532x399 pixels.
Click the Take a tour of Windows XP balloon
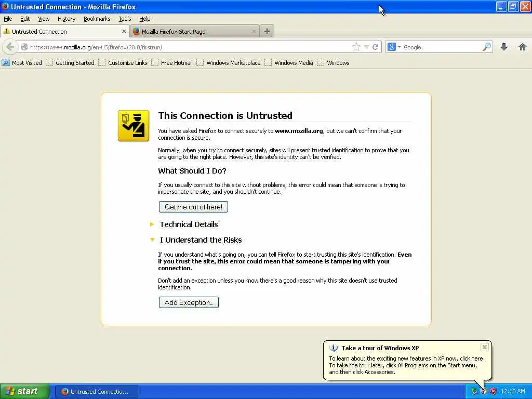(x=407, y=360)
